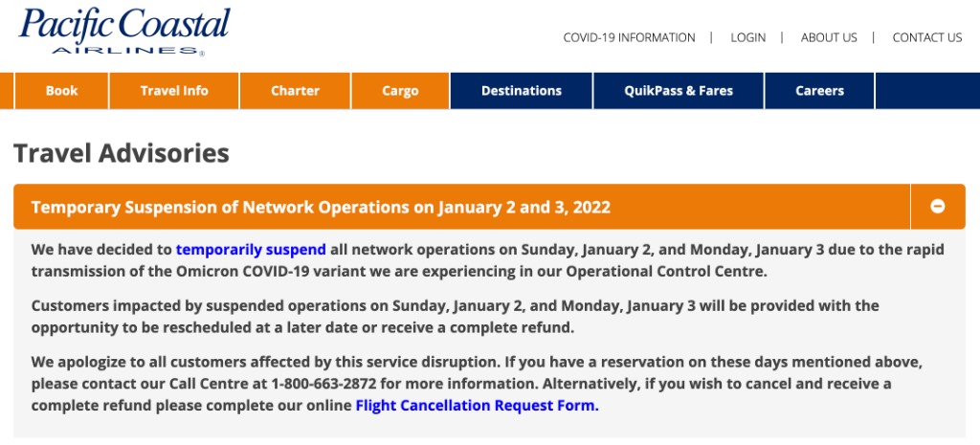Follow the "temporarily suspend" hyperlink
This screenshot has height=445, width=980.
(251, 250)
